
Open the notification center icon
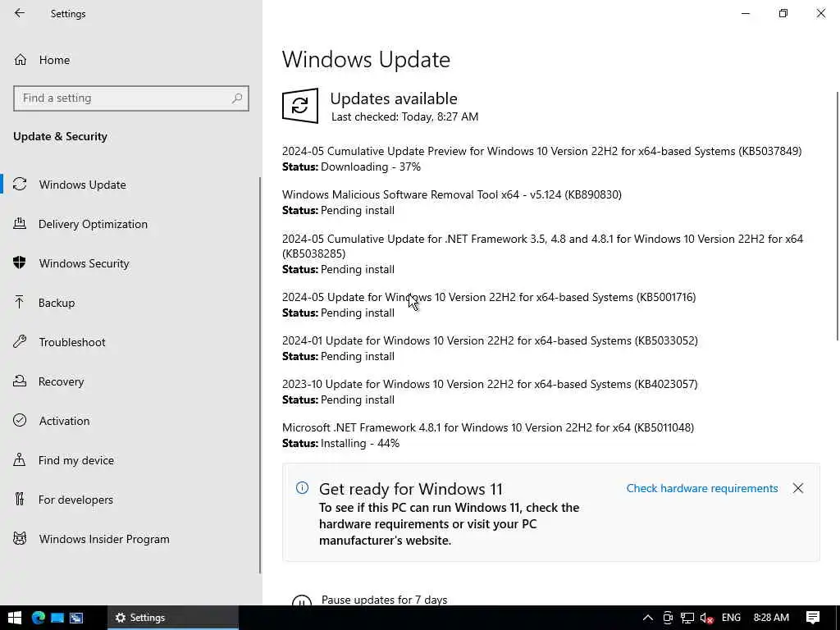tap(813, 618)
